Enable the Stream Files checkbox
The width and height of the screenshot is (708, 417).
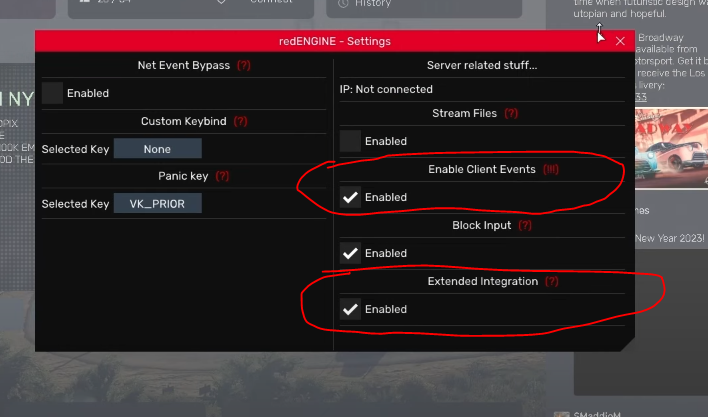(350, 141)
